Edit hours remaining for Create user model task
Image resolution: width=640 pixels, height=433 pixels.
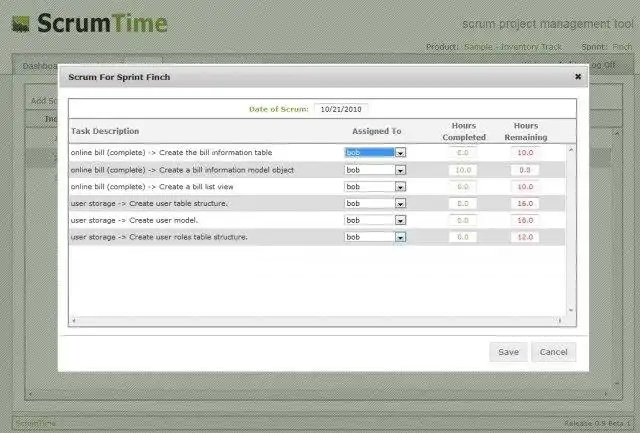(525, 220)
